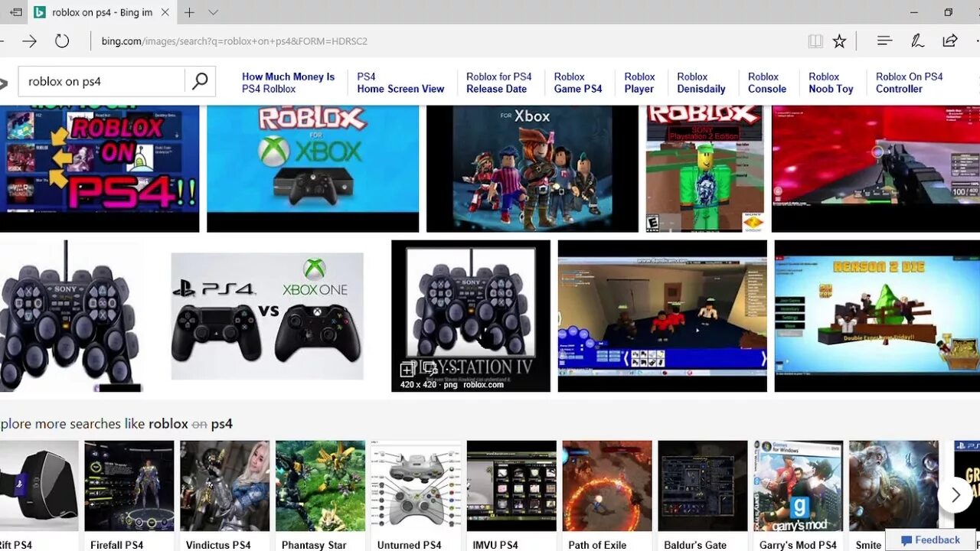Viewport: 980px width, 551px height.
Task: Click the visual search icon on image
Action: (430, 369)
